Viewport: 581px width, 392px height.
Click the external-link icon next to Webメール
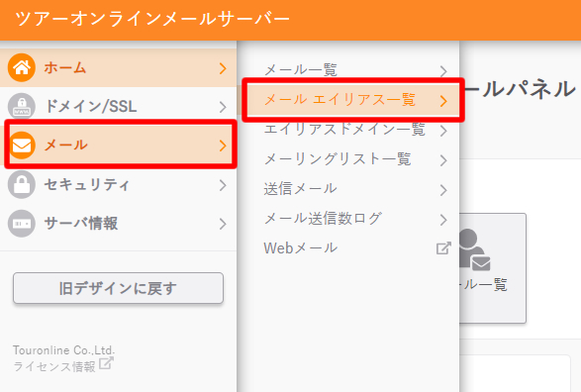tap(443, 248)
